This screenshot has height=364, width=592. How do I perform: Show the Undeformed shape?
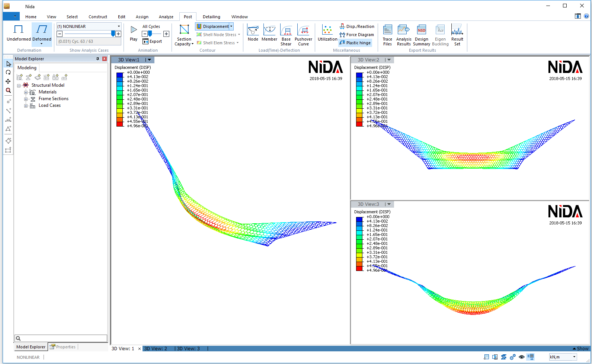point(19,33)
